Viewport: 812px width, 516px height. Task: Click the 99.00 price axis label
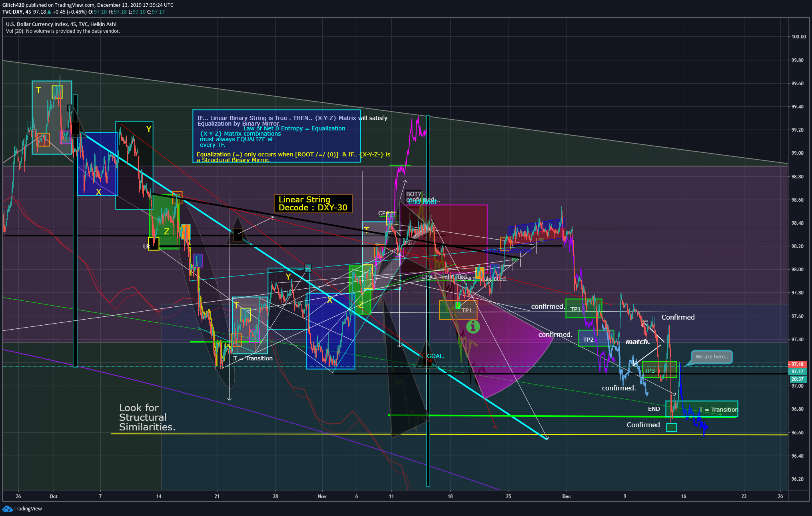797,153
